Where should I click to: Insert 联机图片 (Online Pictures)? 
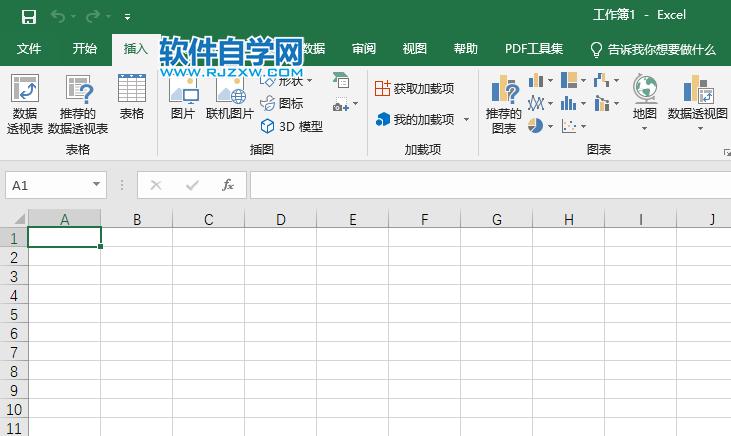point(230,98)
